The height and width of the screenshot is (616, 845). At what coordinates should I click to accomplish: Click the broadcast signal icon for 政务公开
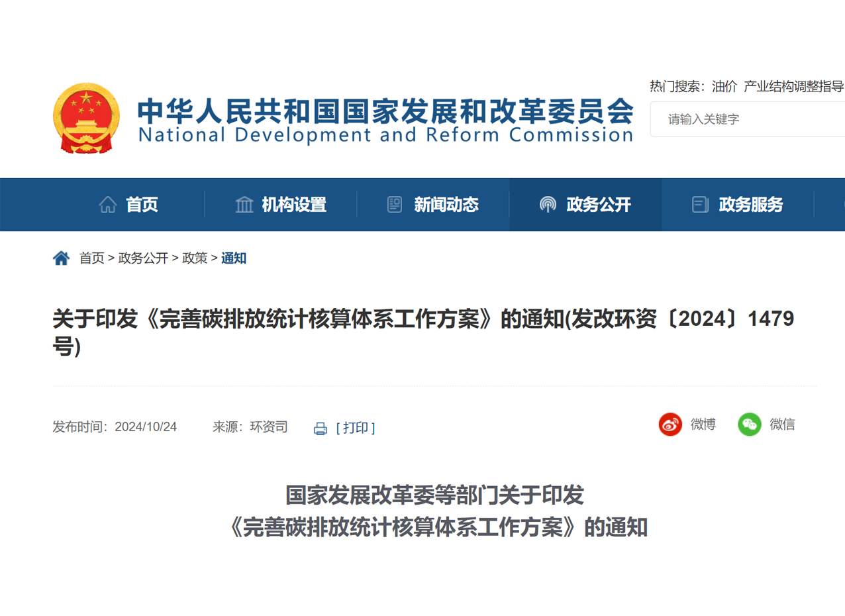(548, 205)
